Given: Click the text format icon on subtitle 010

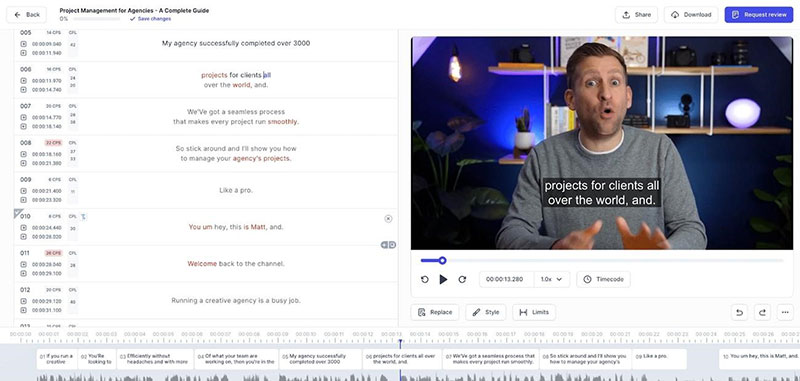Looking at the screenshot, I should [84, 217].
